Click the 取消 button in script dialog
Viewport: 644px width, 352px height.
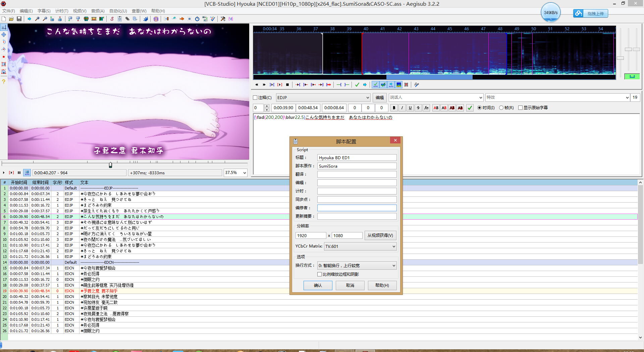coord(350,285)
